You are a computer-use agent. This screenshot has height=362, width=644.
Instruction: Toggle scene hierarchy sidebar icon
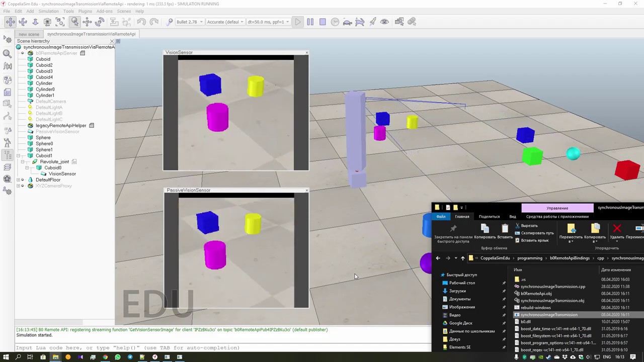[8, 155]
